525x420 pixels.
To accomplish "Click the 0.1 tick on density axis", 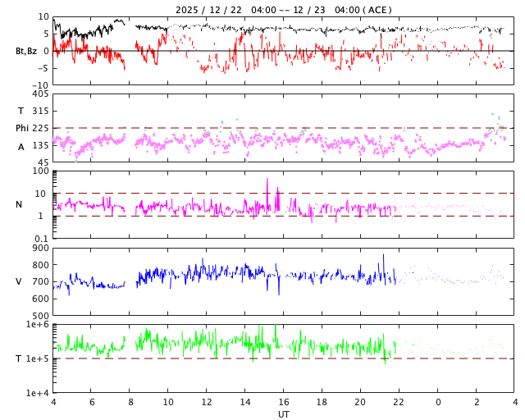I will coord(41,239).
